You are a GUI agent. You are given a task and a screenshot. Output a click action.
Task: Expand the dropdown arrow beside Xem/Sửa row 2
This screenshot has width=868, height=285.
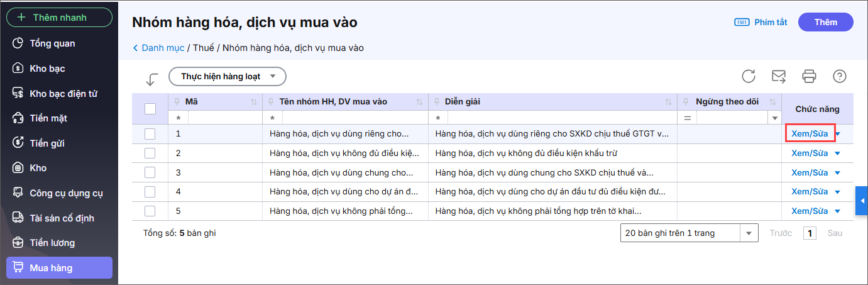[837, 154]
